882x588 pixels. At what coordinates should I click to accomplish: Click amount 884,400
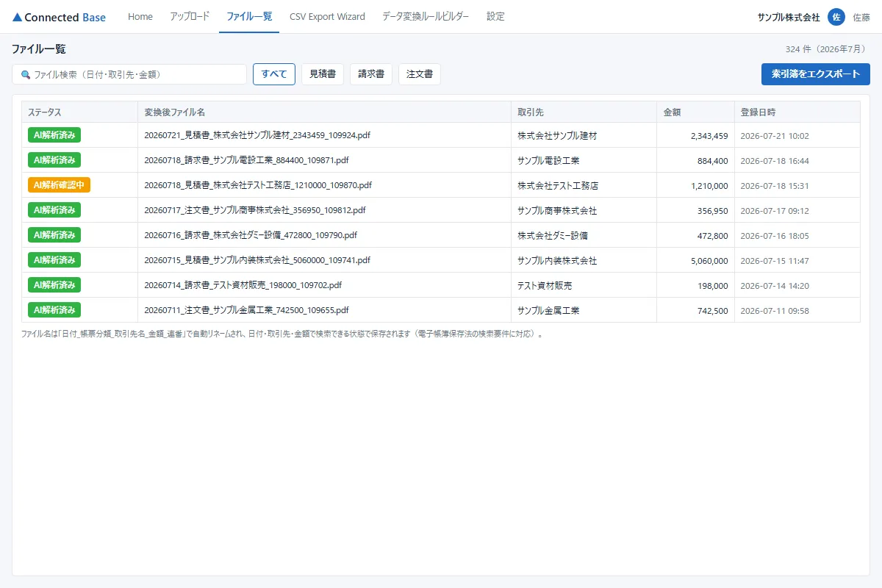713,160
